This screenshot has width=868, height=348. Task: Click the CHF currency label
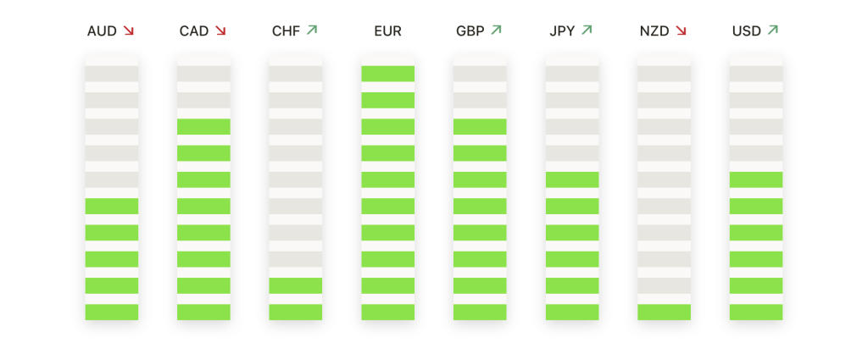click(x=286, y=31)
